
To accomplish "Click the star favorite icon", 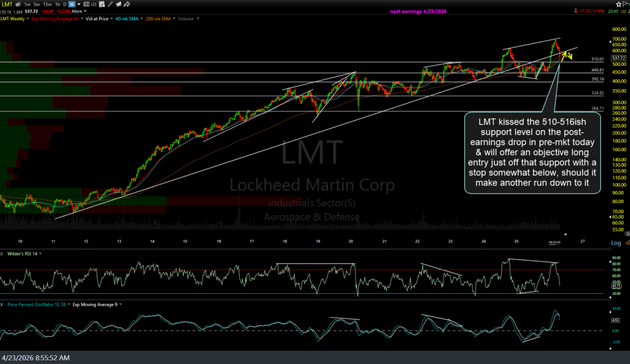I will point(618,4).
